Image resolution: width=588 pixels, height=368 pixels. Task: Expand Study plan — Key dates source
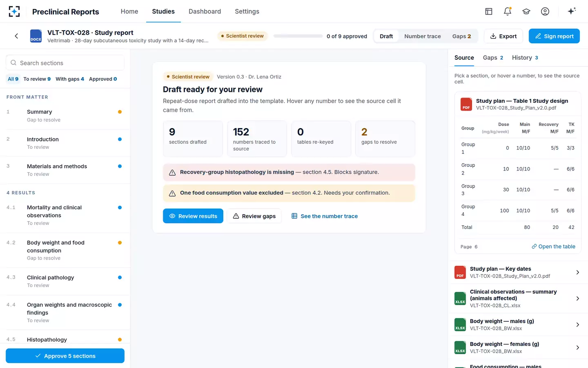[518, 272]
